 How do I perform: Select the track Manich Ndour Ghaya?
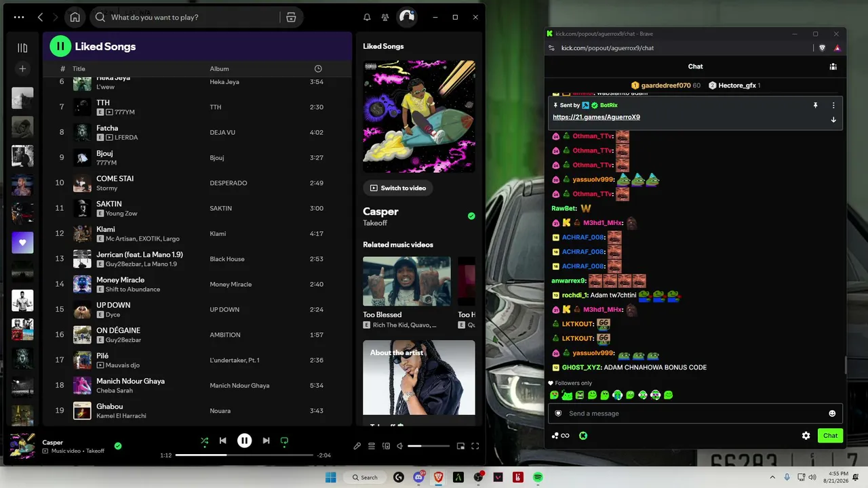[x=197, y=385]
